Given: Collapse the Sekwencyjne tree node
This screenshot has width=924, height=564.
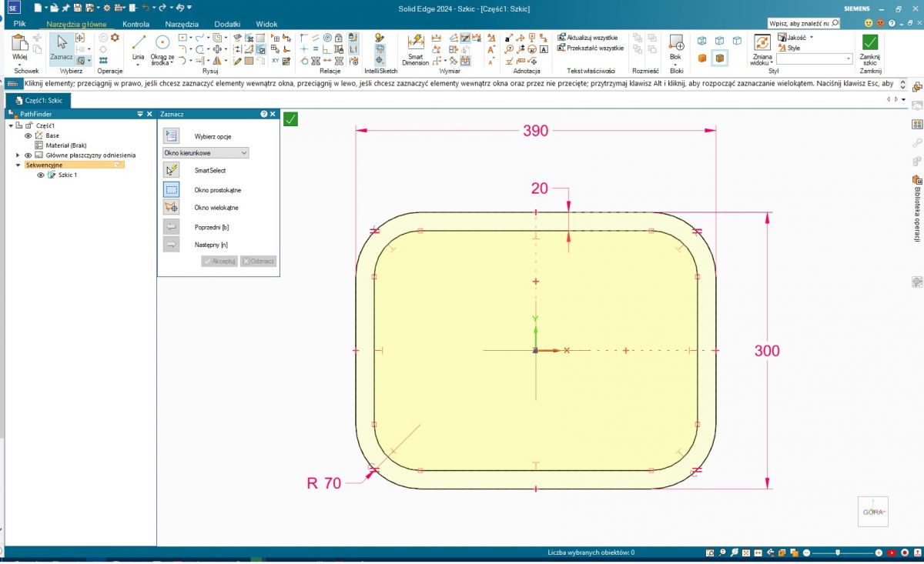Looking at the screenshot, I should 18,165.
